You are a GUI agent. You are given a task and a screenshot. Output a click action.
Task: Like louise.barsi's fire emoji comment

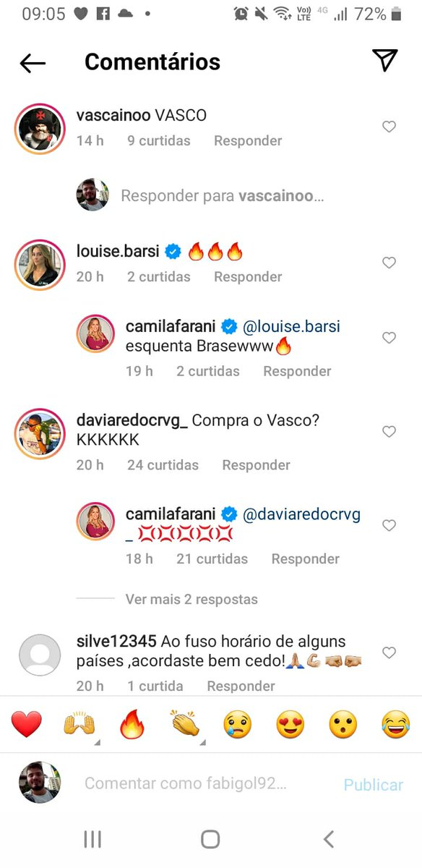(389, 263)
